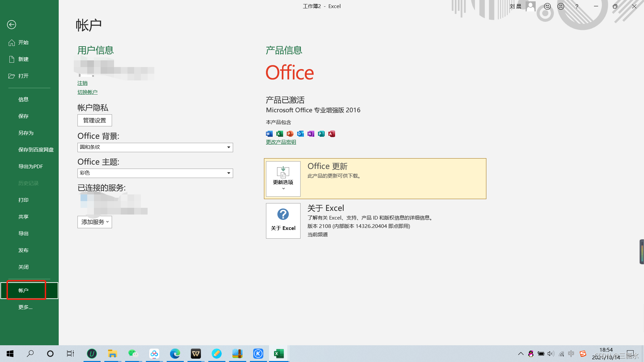Open 打印 in the left menu
Screen dimensions: 644x362
click(x=23, y=200)
